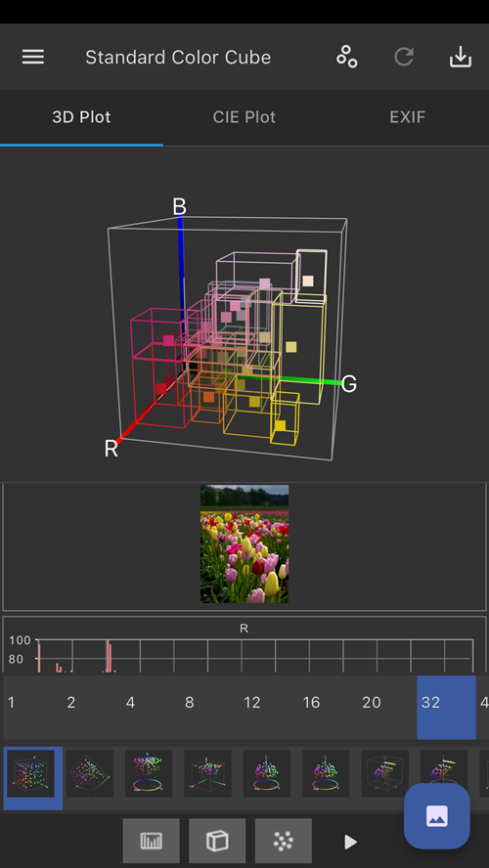This screenshot has height=868, width=489.
Task: Toggle the histogram view button
Action: point(152,841)
